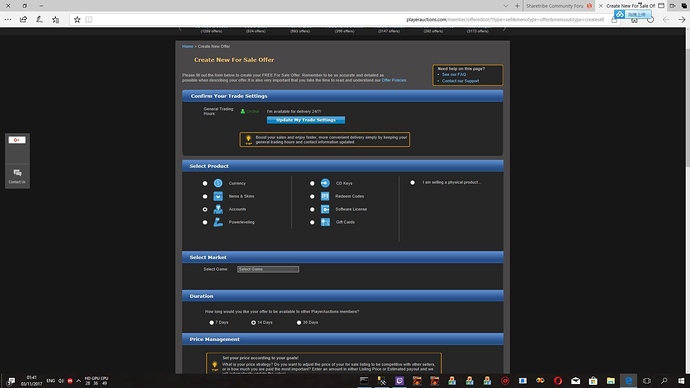Image resolution: width=690 pixels, height=388 pixels.
Task: Open the See our FAQ link
Action: (454, 74)
